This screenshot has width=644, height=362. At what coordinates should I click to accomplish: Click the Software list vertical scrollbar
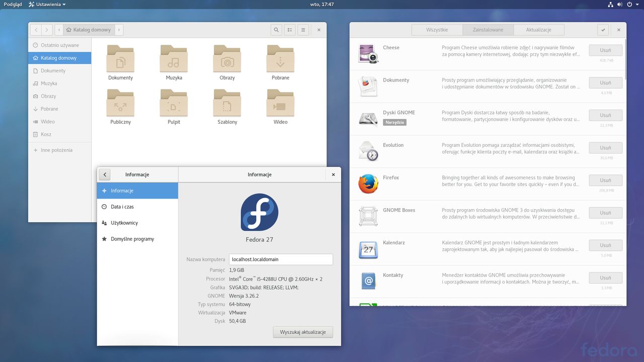625,59
